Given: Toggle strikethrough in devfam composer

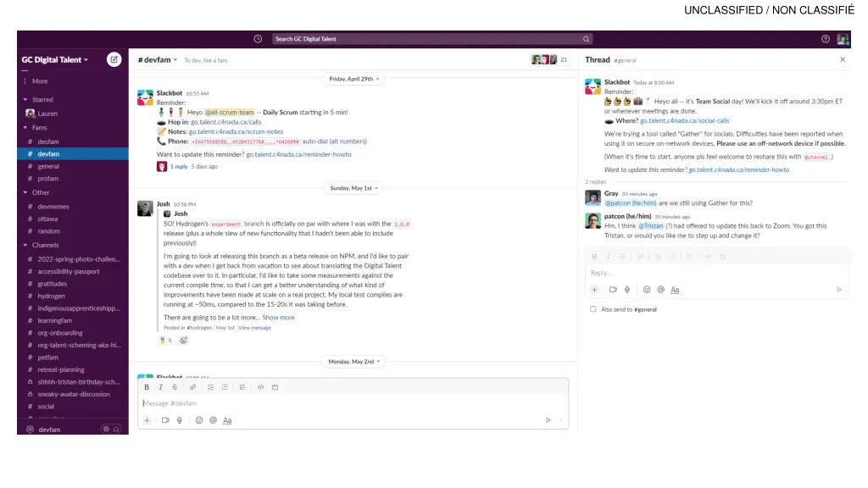Looking at the screenshot, I should pos(175,387).
